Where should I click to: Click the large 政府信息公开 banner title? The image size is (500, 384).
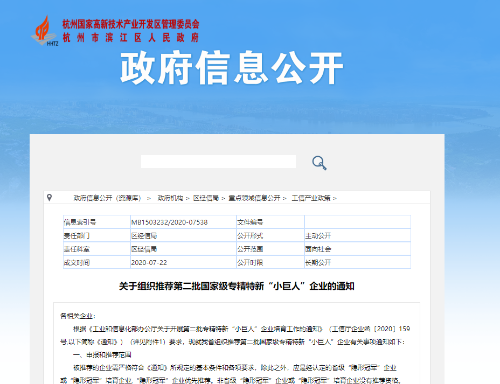[x=232, y=68]
